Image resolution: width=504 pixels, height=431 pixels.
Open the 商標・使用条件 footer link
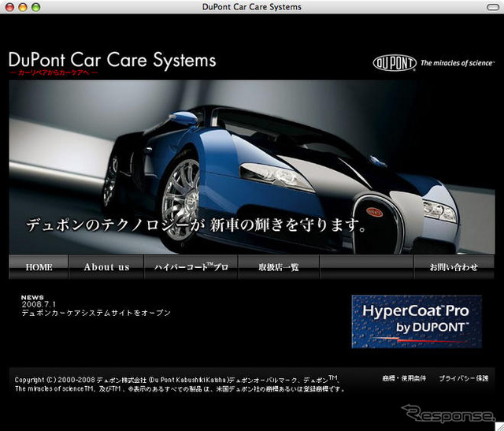(x=404, y=378)
